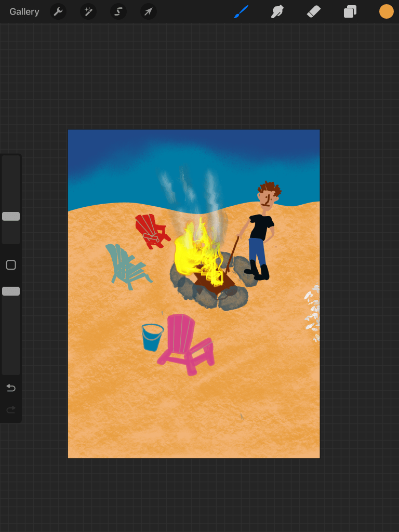The image size is (399, 532).
Task: Select the Eraser tool
Action: (x=314, y=11)
